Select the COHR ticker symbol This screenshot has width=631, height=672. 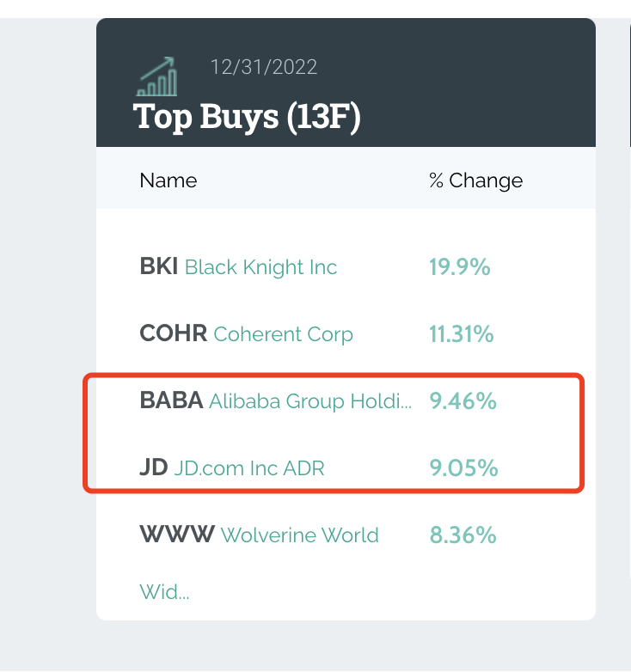click(173, 334)
